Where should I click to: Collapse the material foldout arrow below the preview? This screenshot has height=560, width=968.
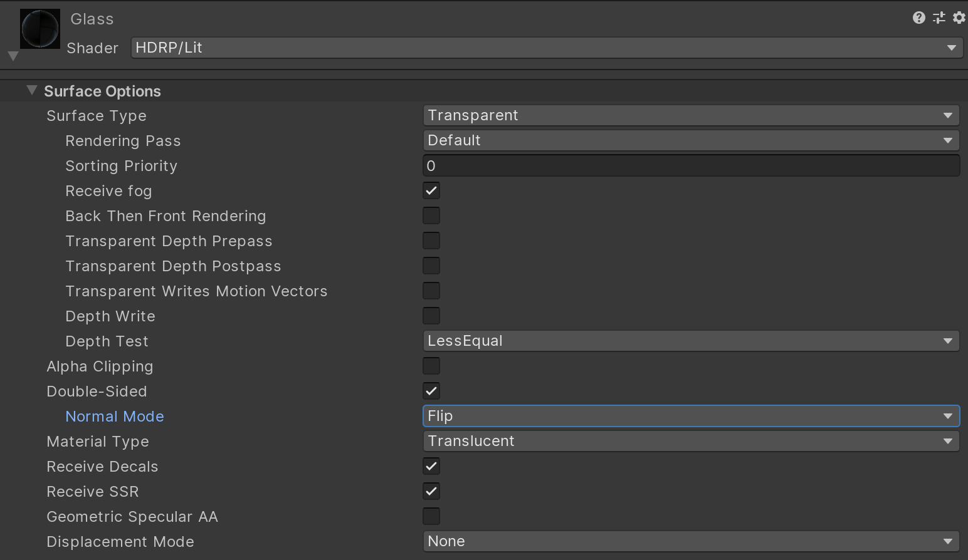(13, 56)
